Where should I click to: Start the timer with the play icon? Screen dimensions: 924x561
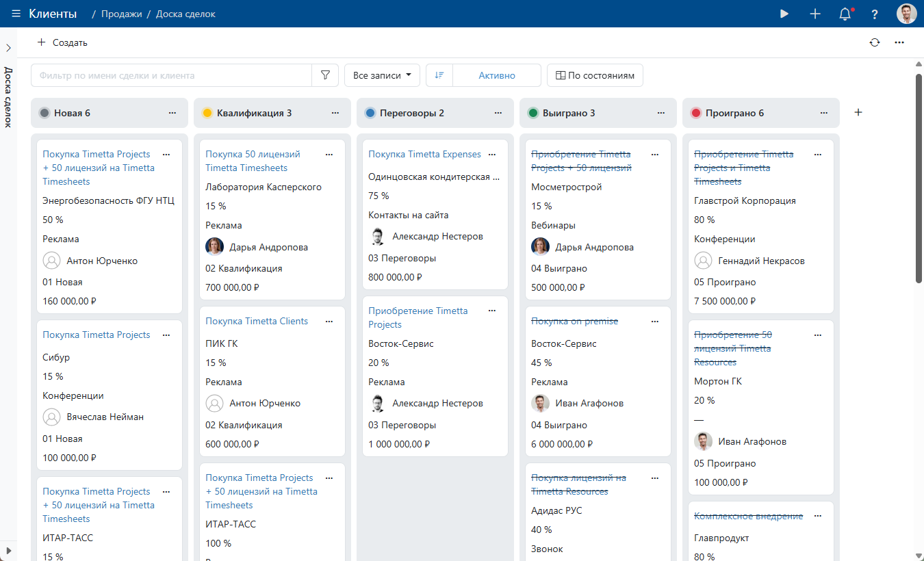click(x=784, y=14)
